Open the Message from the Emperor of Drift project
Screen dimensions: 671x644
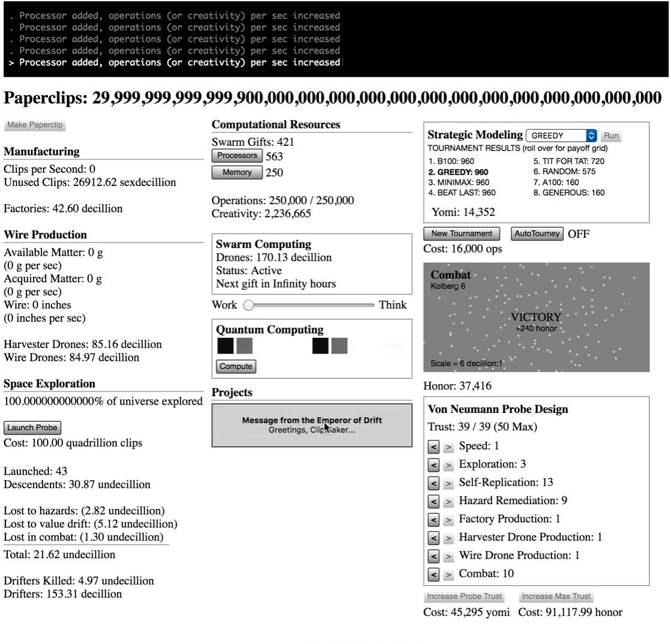[311, 425]
